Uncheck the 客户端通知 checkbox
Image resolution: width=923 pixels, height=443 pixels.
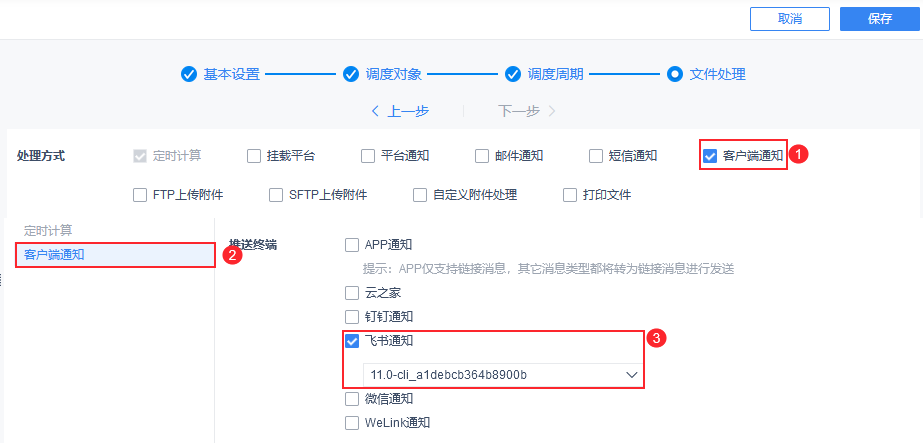[x=710, y=156]
